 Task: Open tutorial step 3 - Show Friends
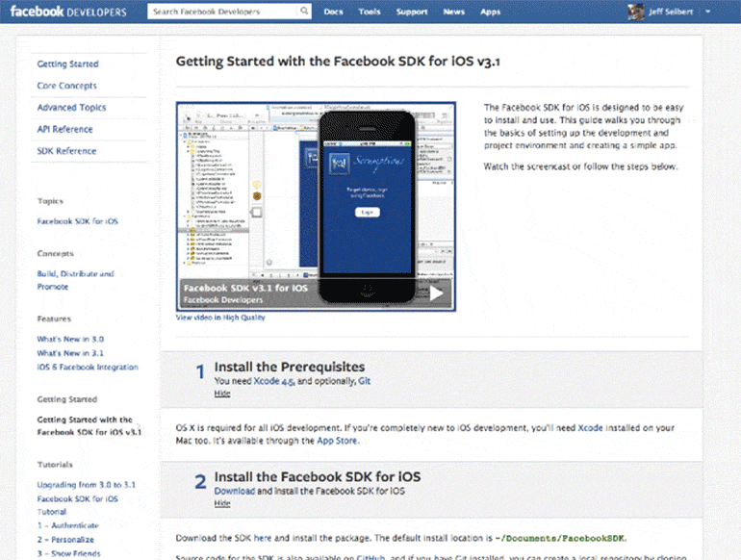(69, 553)
